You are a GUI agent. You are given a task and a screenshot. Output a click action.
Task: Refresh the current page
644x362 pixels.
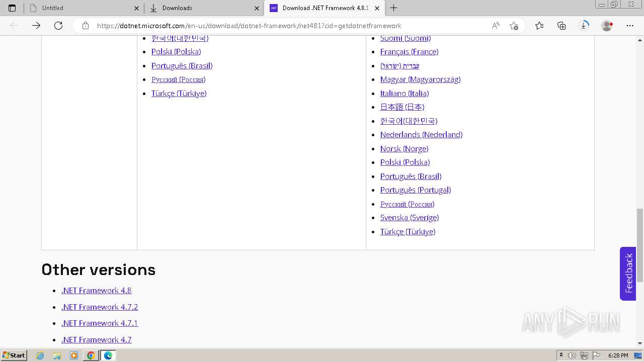pos(58,26)
